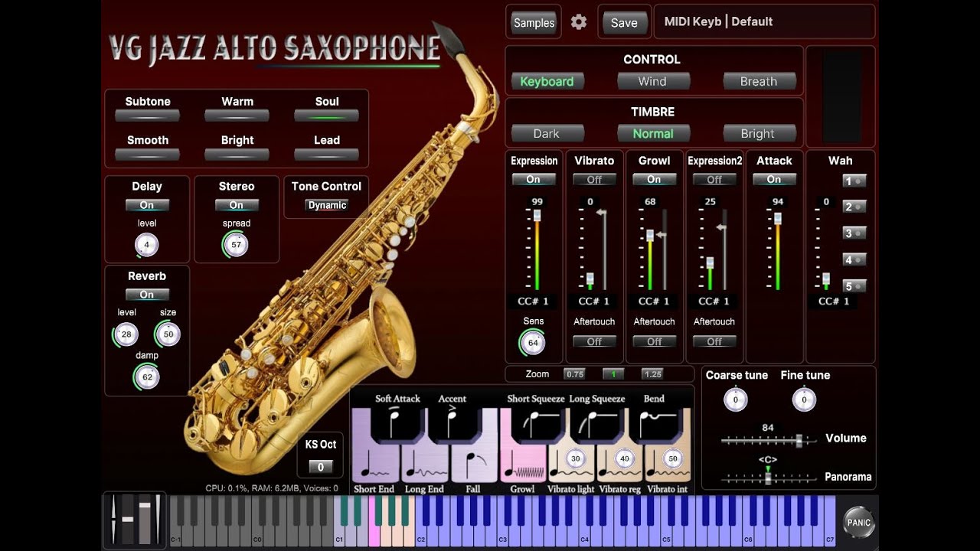Open the Growl CC# 1 selector
Screen dimensions: 980x551
tap(654, 301)
